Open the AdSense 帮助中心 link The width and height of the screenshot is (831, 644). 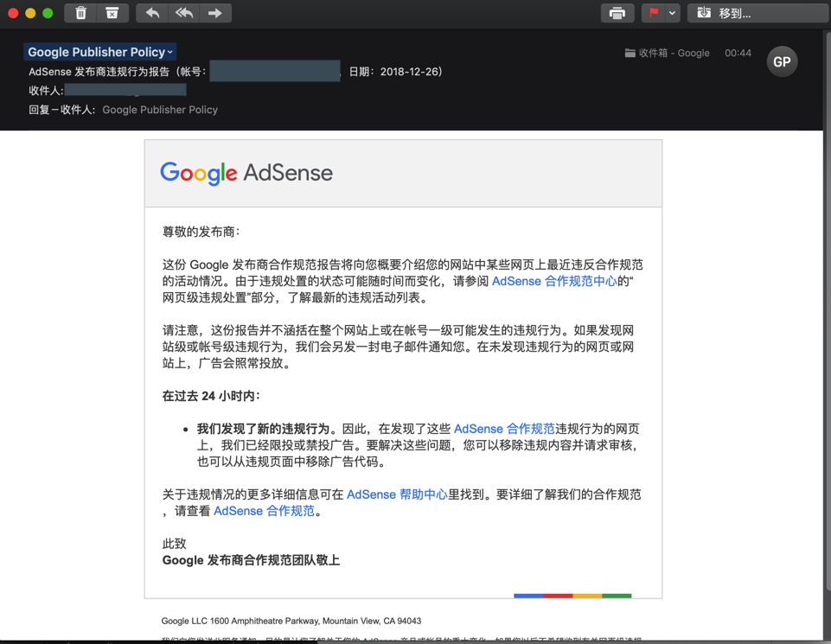coord(397,494)
